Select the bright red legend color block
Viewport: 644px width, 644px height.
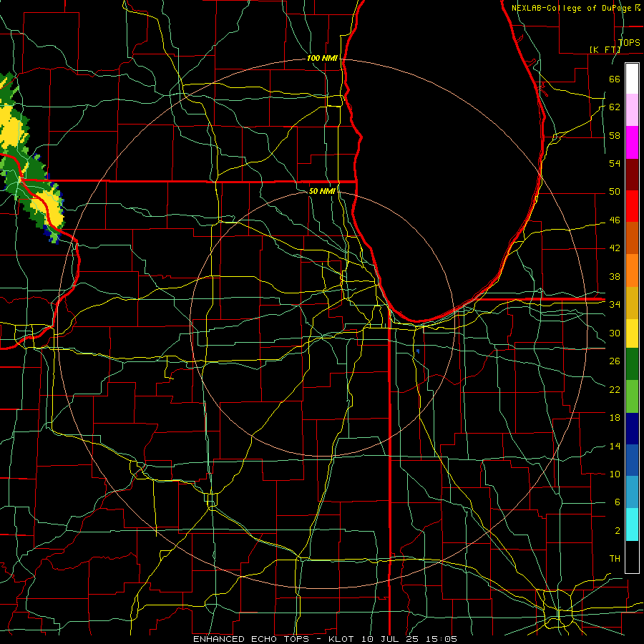pos(632,206)
